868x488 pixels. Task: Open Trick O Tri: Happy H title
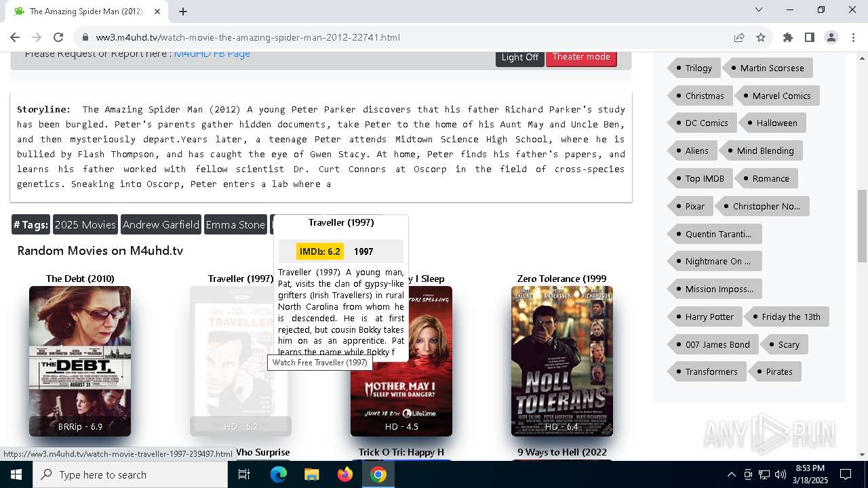point(401,452)
